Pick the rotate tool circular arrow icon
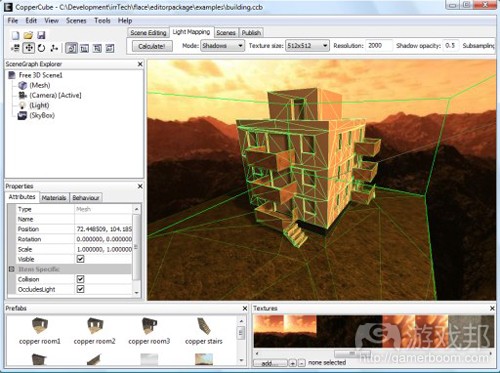 (x=41, y=48)
